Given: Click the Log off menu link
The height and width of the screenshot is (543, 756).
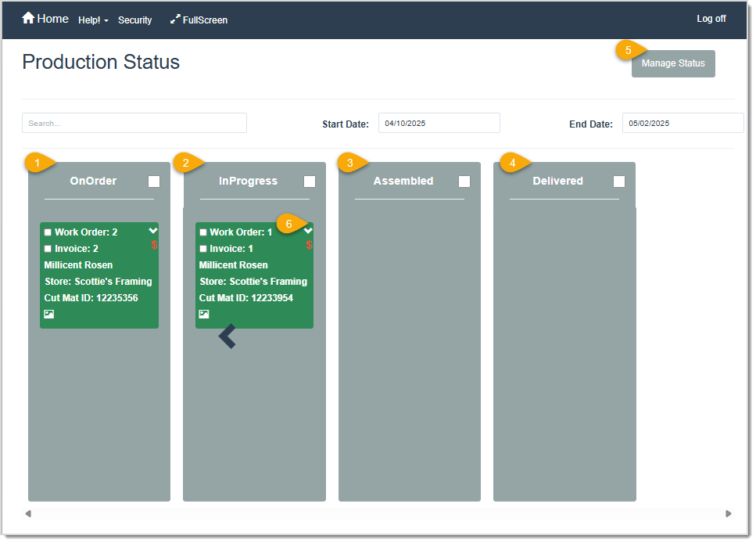Looking at the screenshot, I should (711, 18).
